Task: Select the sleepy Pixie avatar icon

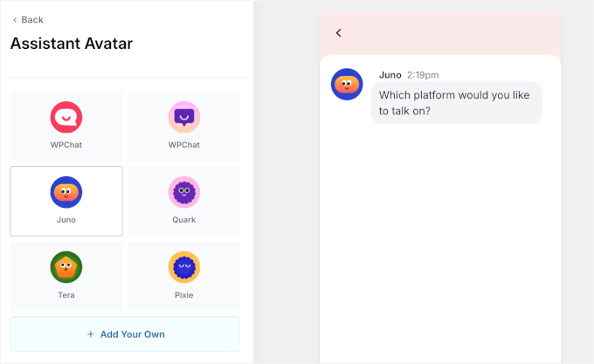Action: [x=184, y=267]
